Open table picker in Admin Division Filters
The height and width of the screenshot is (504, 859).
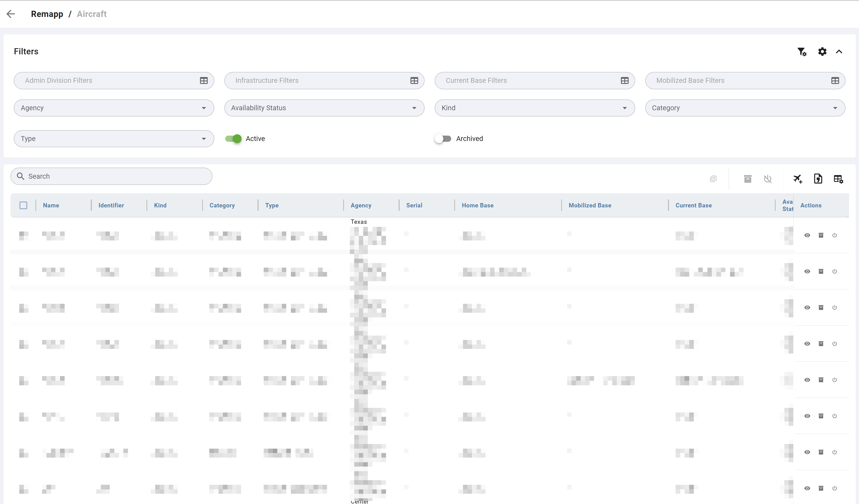[x=204, y=80]
